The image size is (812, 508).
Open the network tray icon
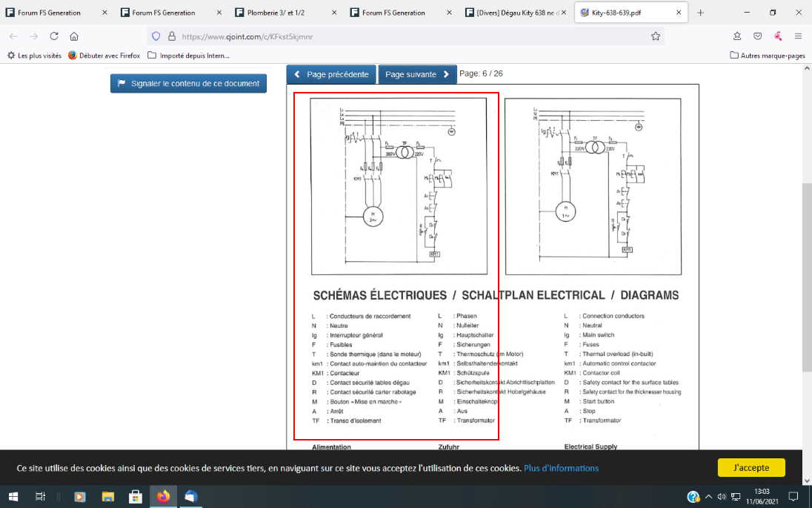coord(736,497)
